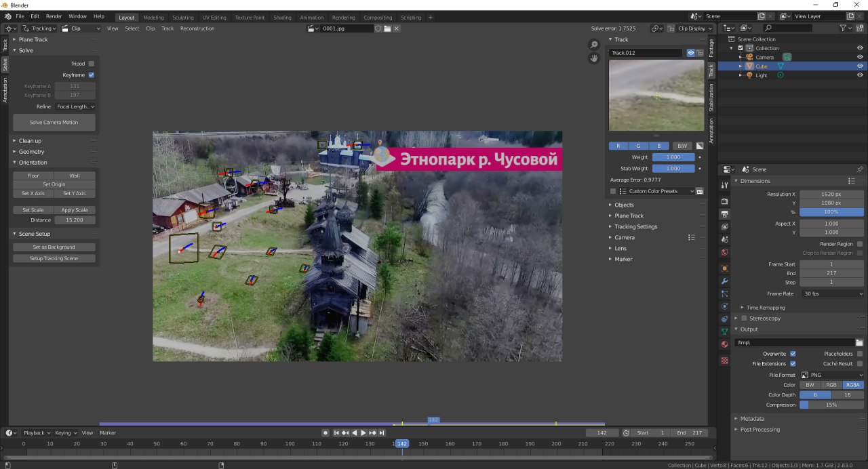Expand the Tracking Settings panel

pos(635,226)
